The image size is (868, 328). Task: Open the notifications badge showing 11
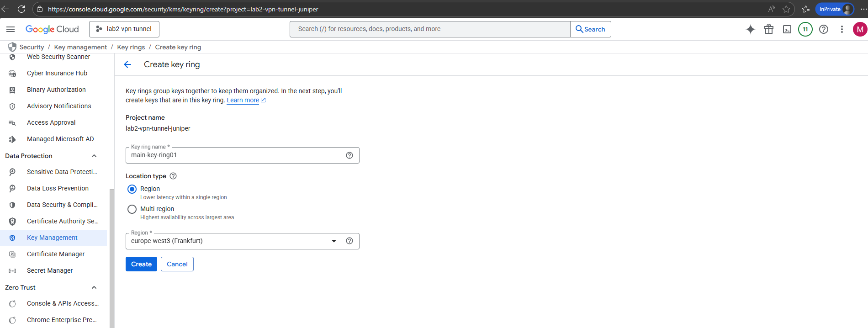[805, 29]
